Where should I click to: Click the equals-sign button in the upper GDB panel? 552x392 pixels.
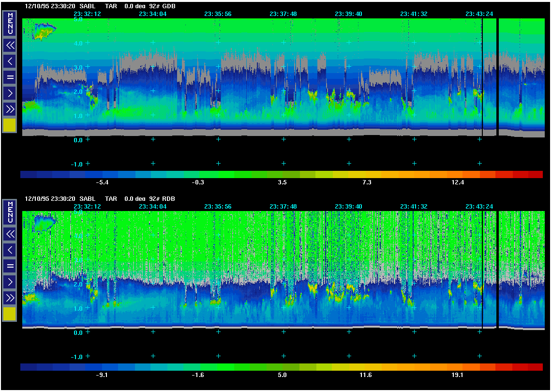[10, 77]
